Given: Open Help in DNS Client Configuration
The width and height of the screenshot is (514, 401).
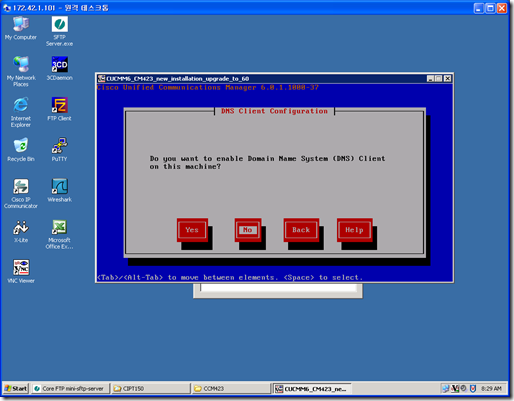Looking at the screenshot, I should [354, 230].
